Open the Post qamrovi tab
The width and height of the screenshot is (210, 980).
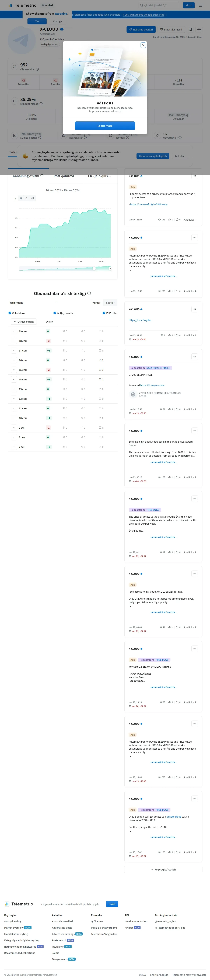point(64,176)
